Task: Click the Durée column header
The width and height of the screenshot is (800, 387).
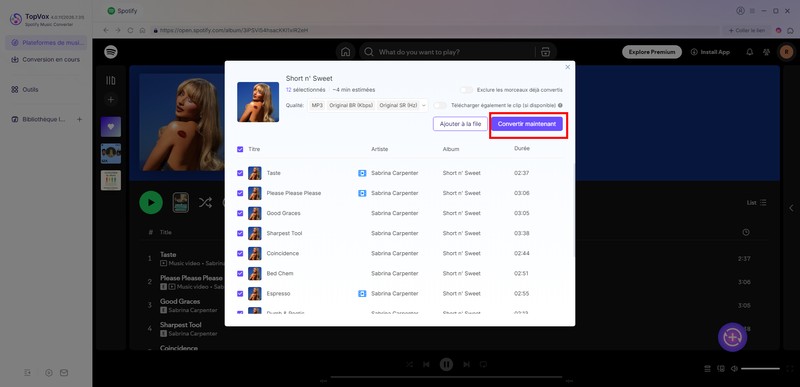Action: point(522,148)
